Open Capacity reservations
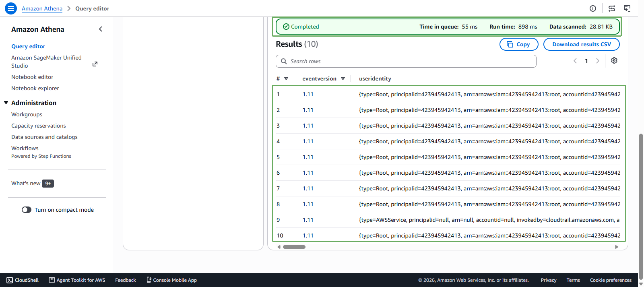The height and width of the screenshot is (287, 644). (x=38, y=126)
